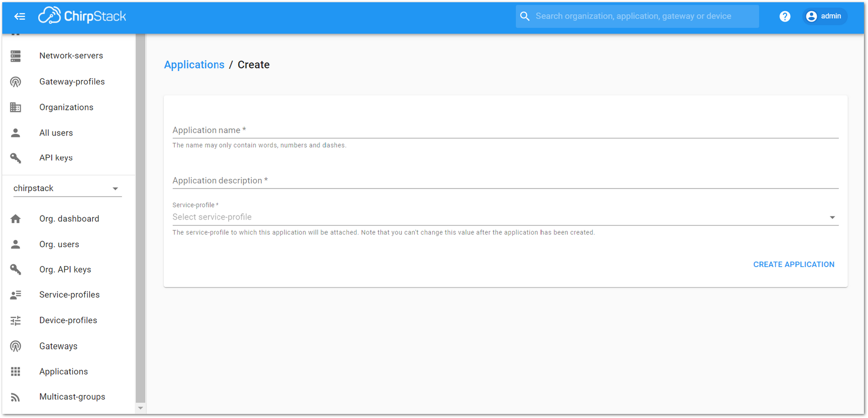Focus the Application description field

pyautogui.click(x=505, y=181)
